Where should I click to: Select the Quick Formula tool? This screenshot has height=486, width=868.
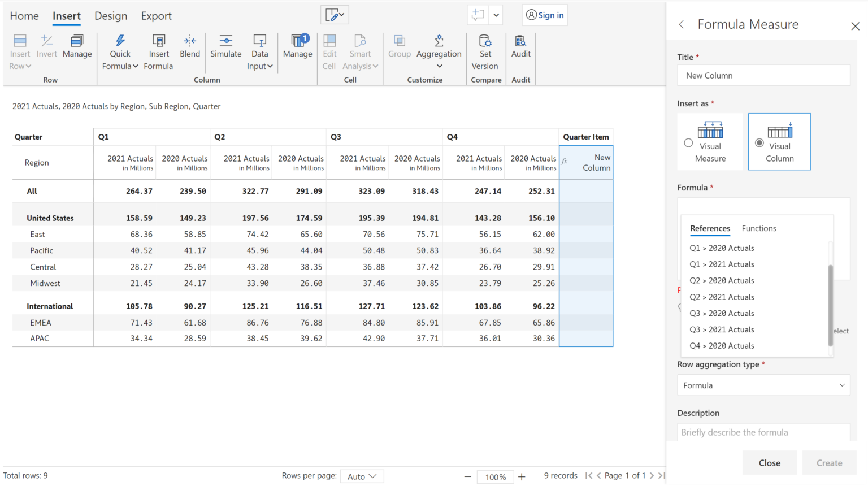pos(120,50)
